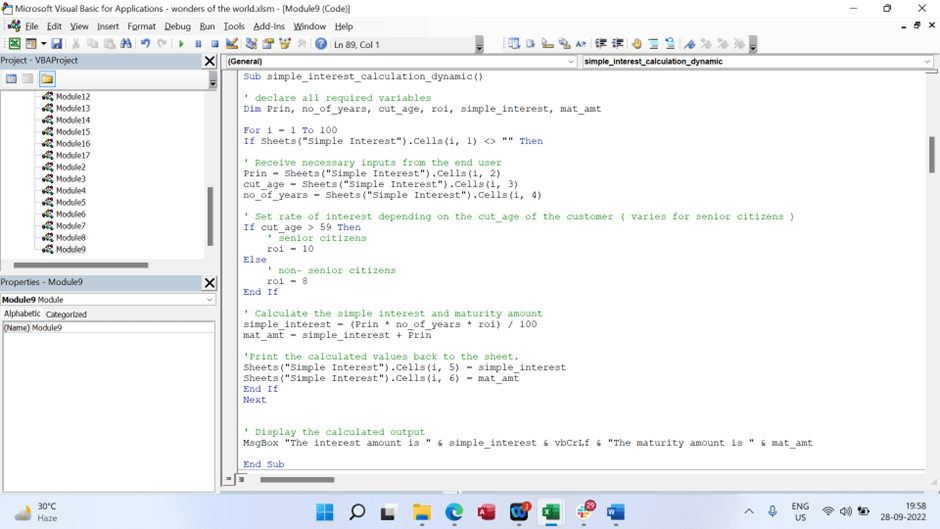Viewport: 940px width, 529px height.
Task: Select Module12 in the project tree
Action: [73, 97]
